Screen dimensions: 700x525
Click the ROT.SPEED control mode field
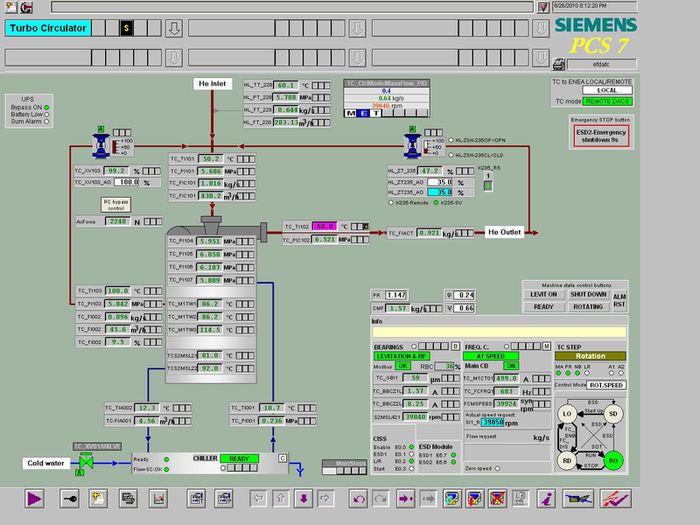(606, 385)
